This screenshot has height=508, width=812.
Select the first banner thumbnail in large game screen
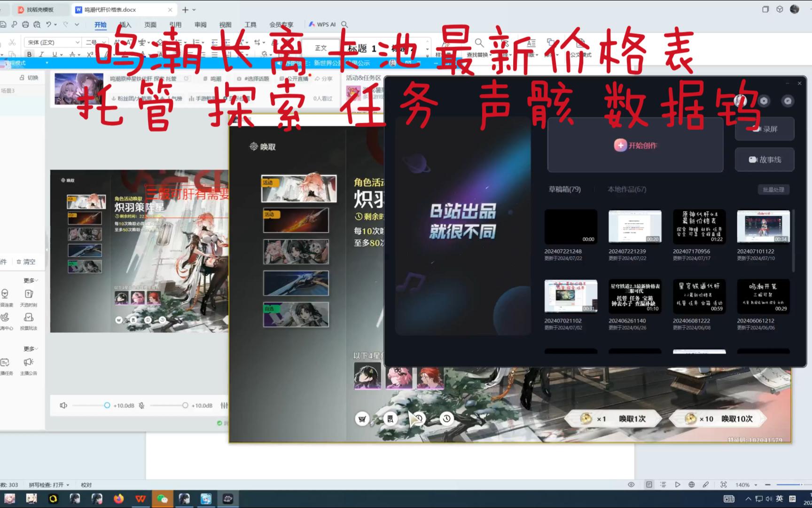click(299, 189)
